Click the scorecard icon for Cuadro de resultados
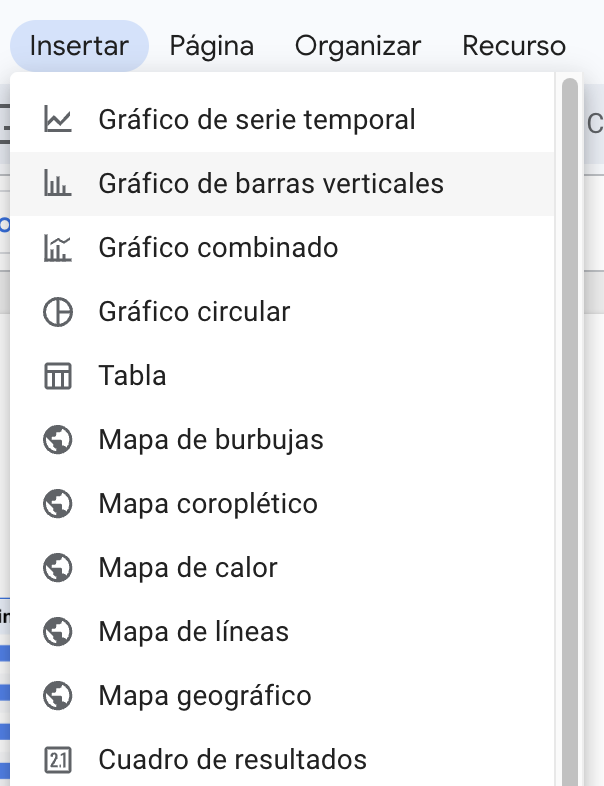Image resolution: width=604 pixels, height=786 pixels. [58, 760]
